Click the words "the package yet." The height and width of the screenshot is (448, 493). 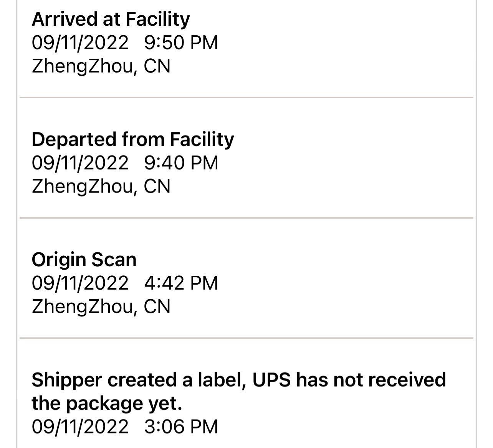point(106,403)
